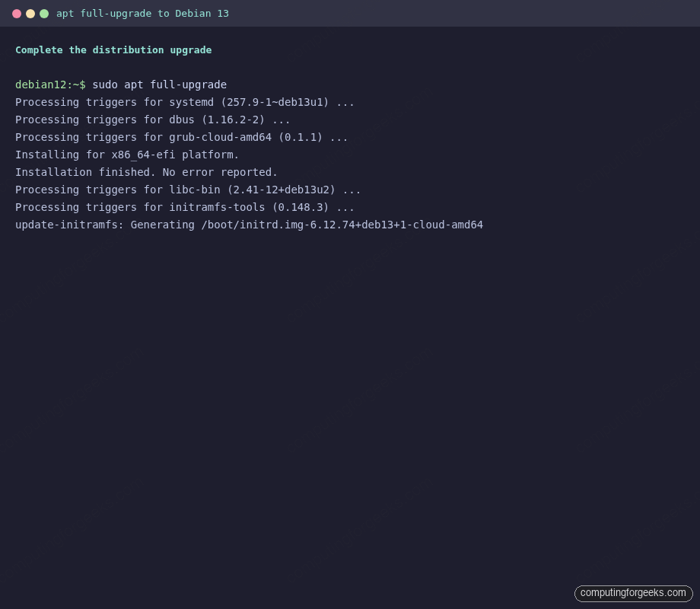Click the yellow minimize dot icon
The width and height of the screenshot is (700, 609).
click(30, 13)
